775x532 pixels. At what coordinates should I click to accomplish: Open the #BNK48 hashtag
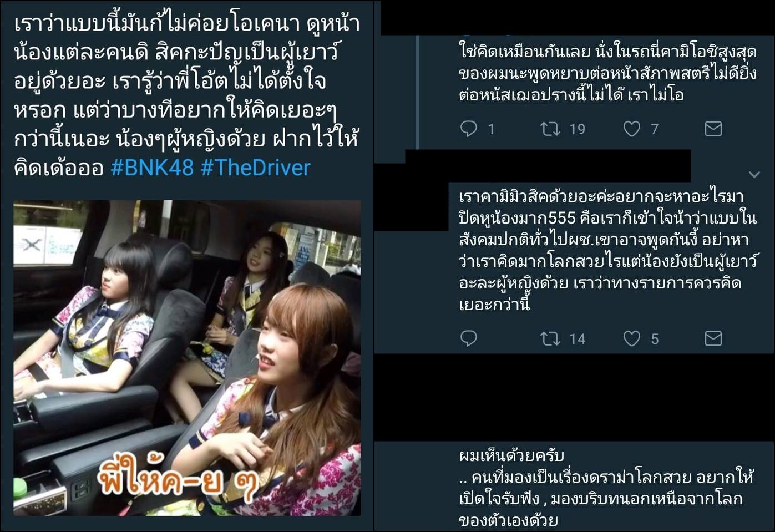pos(152,168)
